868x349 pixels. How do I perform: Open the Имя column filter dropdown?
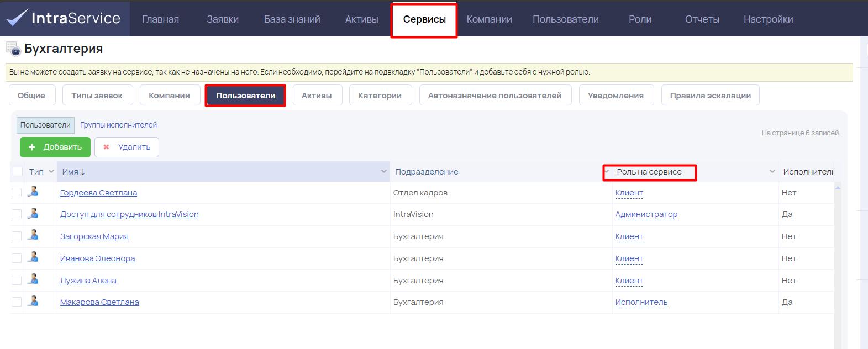point(384,172)
